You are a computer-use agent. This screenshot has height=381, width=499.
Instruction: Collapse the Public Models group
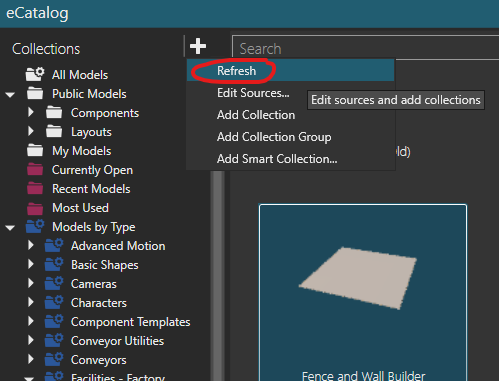10,95
